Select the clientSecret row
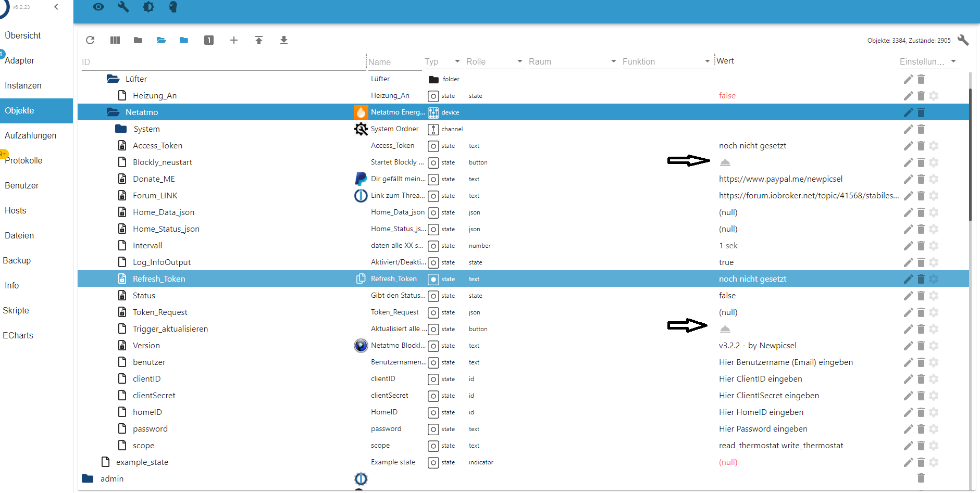Image resolution: width=980 pixels, height=493 pixels. 523,396
